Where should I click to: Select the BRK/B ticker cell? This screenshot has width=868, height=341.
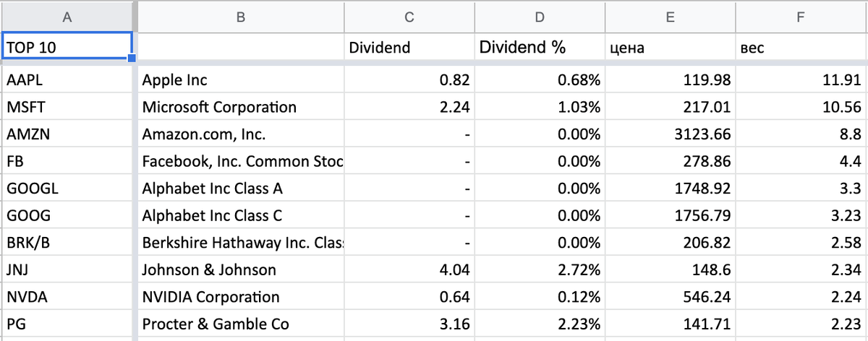(67, 243)
